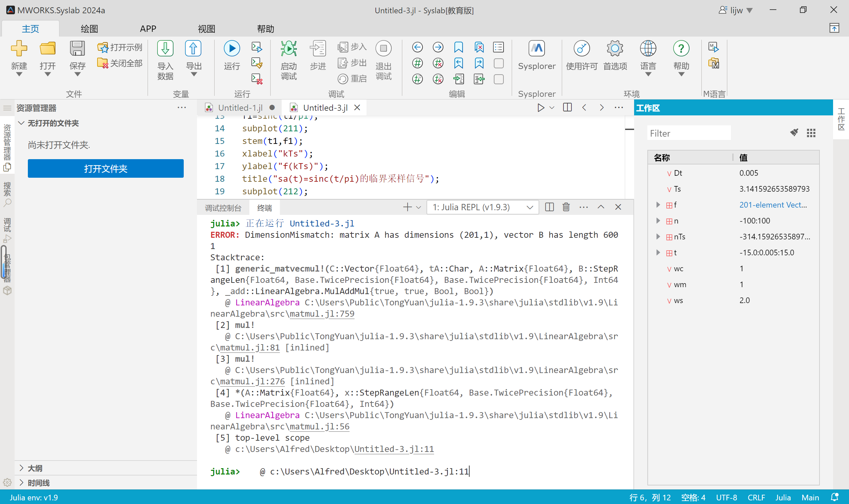Click the remove line comment (# with x) icon

[438, 63]
